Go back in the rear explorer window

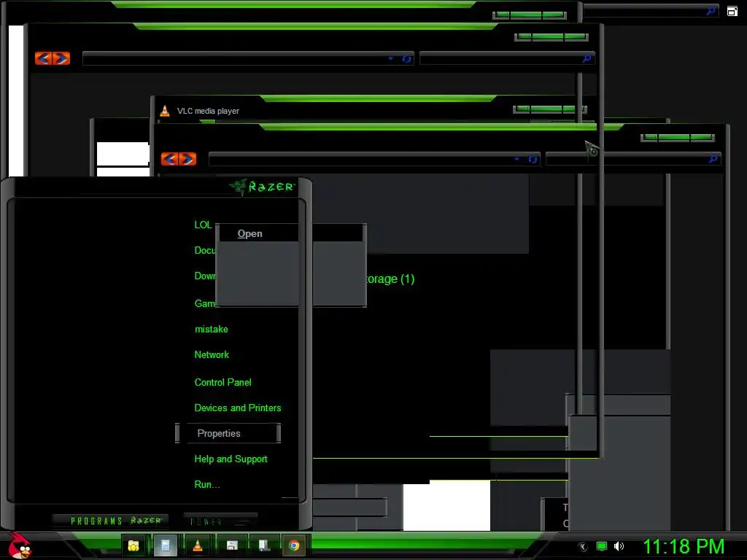coord(43,58)
